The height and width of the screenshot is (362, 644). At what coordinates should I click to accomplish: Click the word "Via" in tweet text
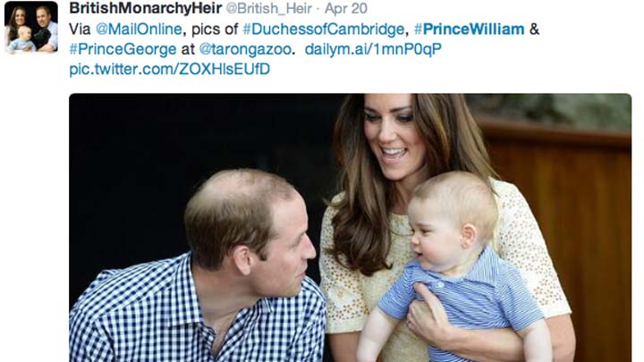click(x=80, y=29)
